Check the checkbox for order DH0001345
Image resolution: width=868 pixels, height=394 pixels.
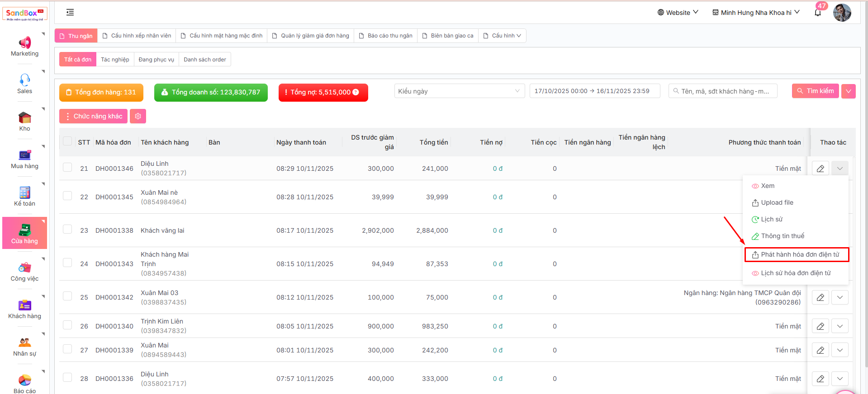(x=67, y=196)
